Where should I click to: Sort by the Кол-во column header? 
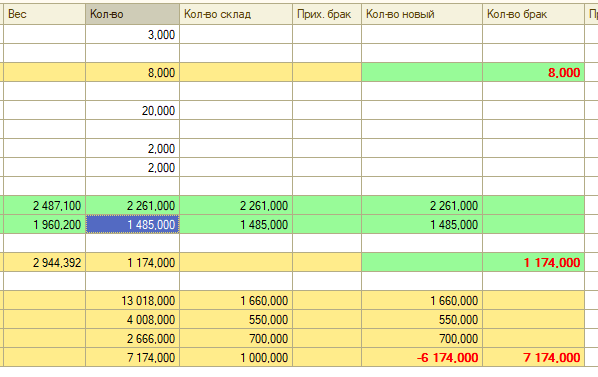click(132, 14)
